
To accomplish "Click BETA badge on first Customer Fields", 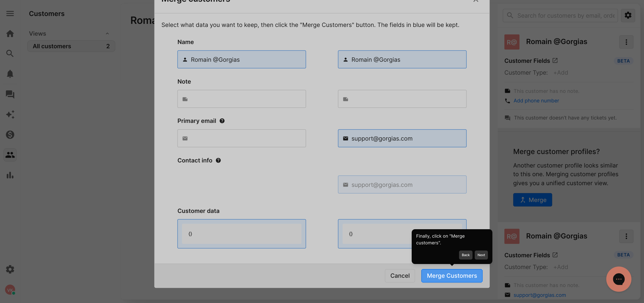I will coord(624,61).
